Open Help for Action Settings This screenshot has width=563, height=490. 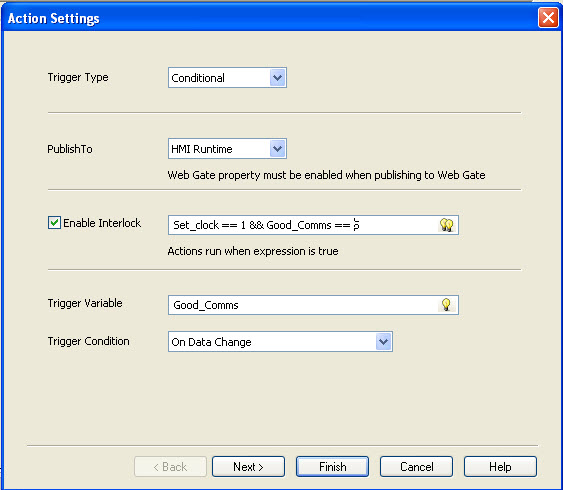point(500,467)
